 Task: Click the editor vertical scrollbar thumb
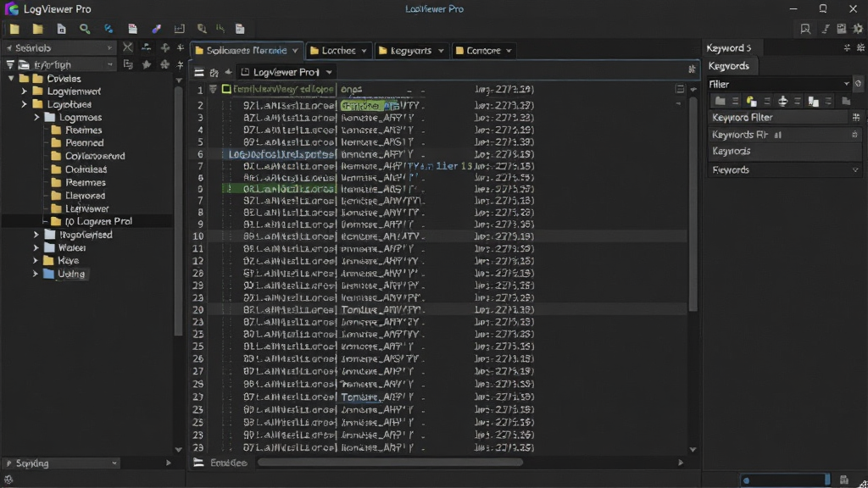[693, 205]
